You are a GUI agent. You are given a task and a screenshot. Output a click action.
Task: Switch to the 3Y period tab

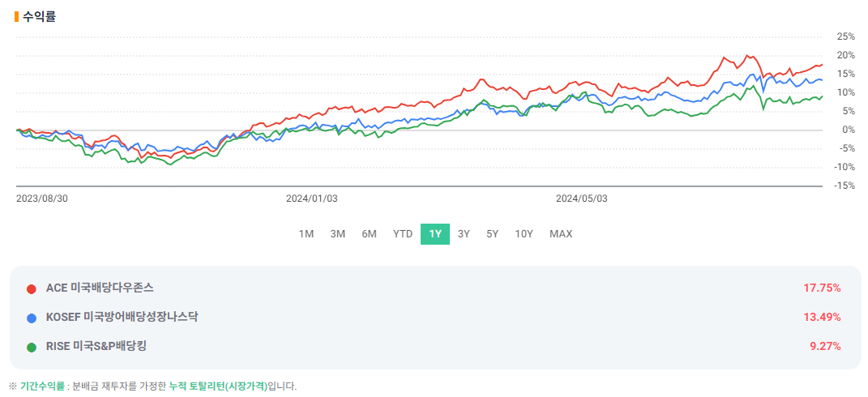click(x=464, y=233)
